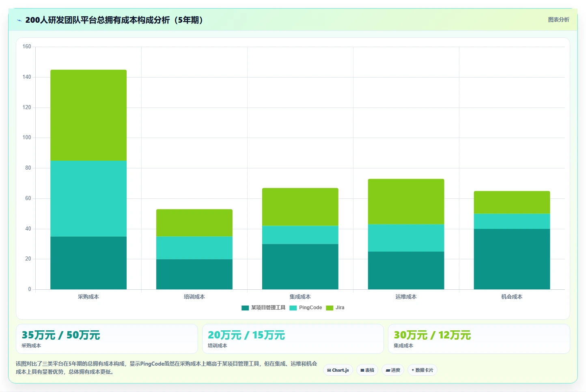Click the PingCode segment of 机会成本 bar
This screenshot has width=586, height=392.
[512, 221]
